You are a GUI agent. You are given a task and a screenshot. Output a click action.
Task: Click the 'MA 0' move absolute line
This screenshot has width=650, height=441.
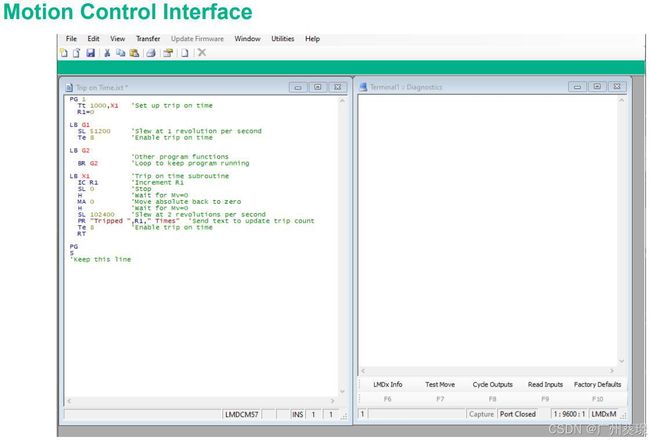click(x=86, y=202)
